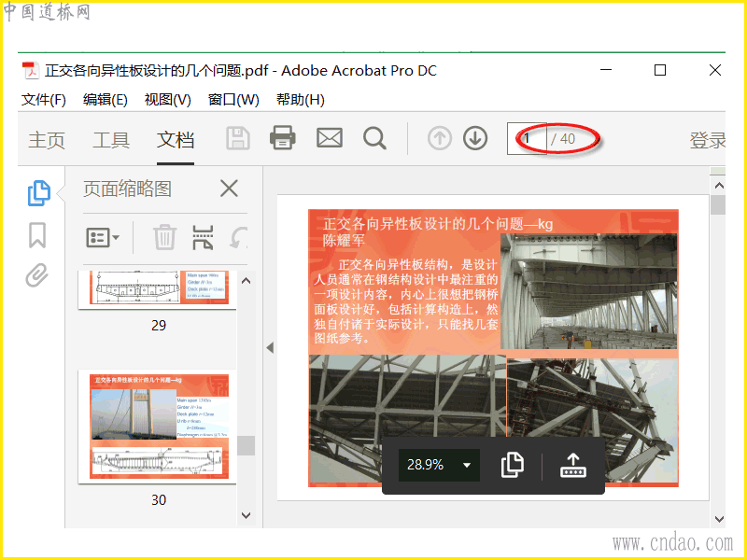This screenshot has width=747, height=560.
Task: Click the document vertical scrollbar handle
Action: (x=718, y=205)
